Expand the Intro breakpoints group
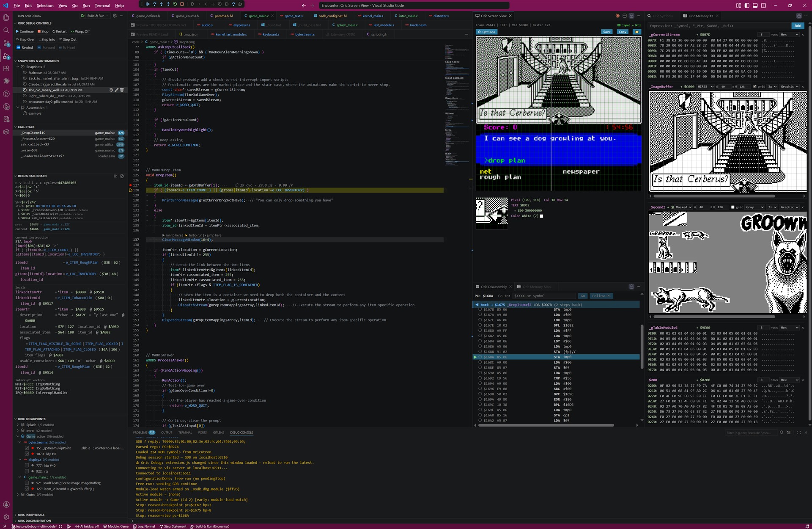The height and width of the screenshot is (529, 812). pos(18,430)
